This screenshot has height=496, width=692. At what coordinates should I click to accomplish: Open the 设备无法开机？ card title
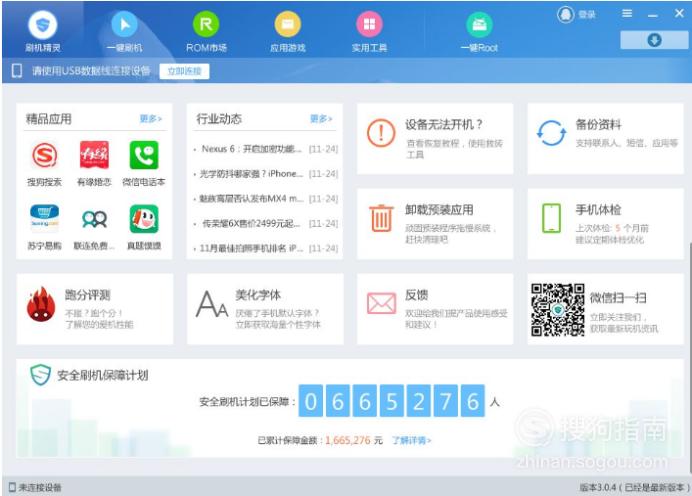pos(444,125)
